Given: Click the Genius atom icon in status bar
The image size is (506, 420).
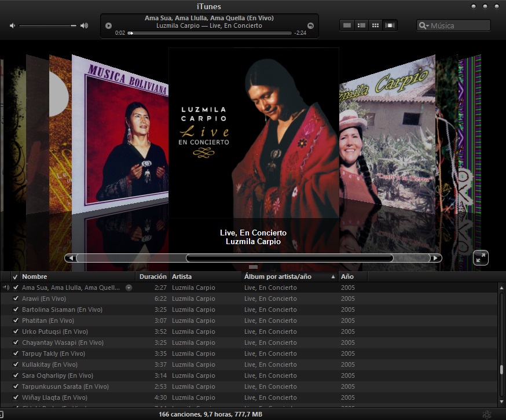Looking at the screenshot, I should click(487, 415).
